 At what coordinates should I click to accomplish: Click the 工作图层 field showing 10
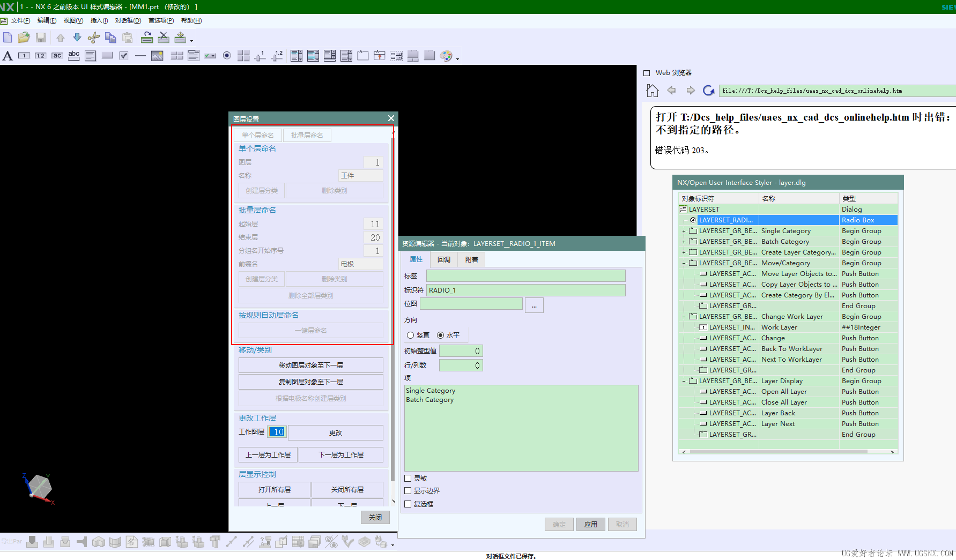[277, 432]
